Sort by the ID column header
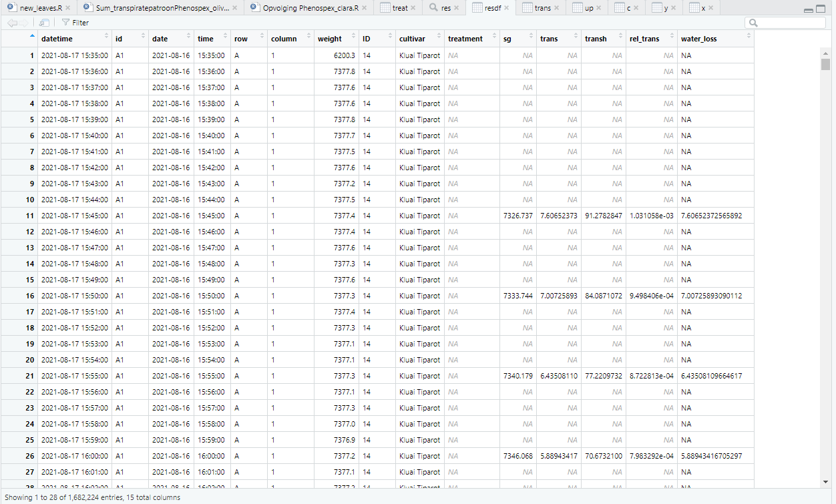 tap(377, 39)
